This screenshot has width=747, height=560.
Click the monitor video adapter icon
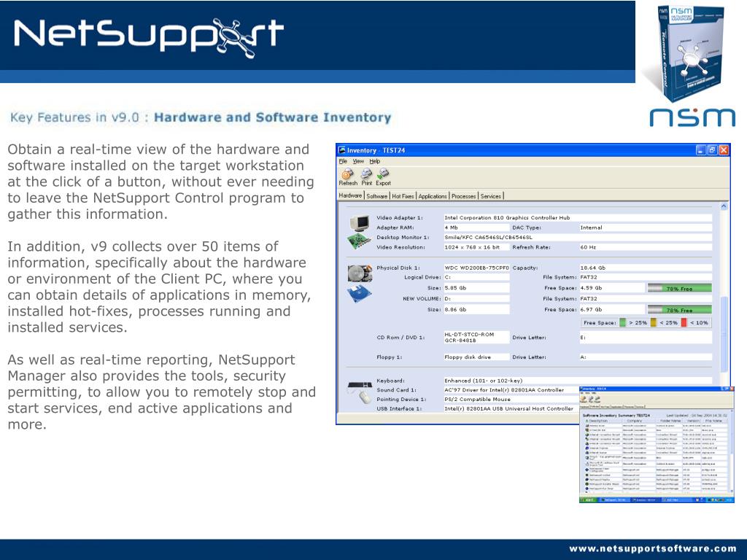tap(359, 223)
